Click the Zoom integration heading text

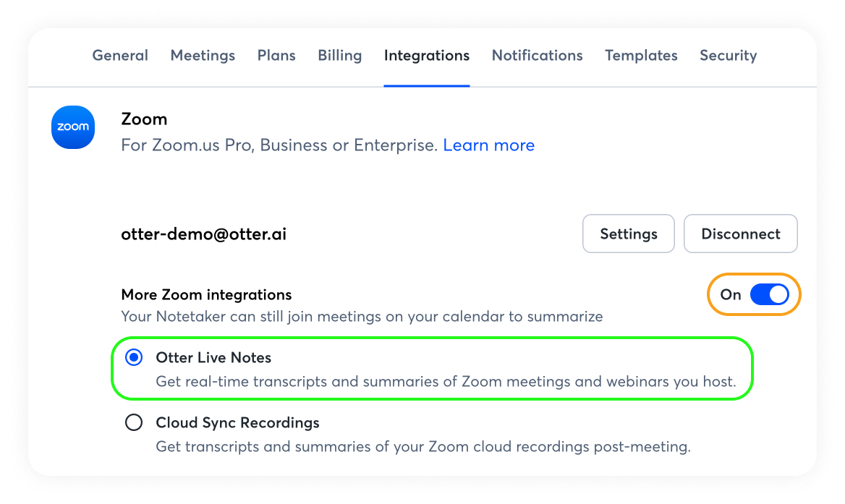144,119
